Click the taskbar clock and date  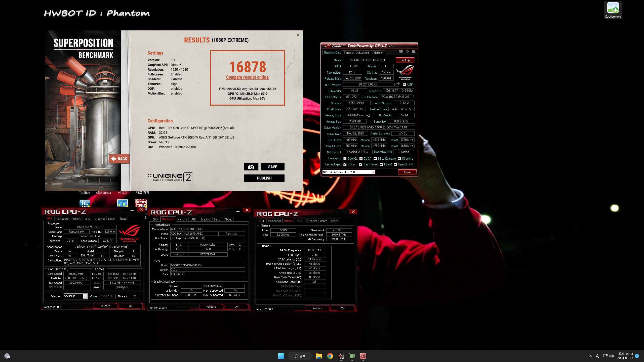[x=626, y=356]
